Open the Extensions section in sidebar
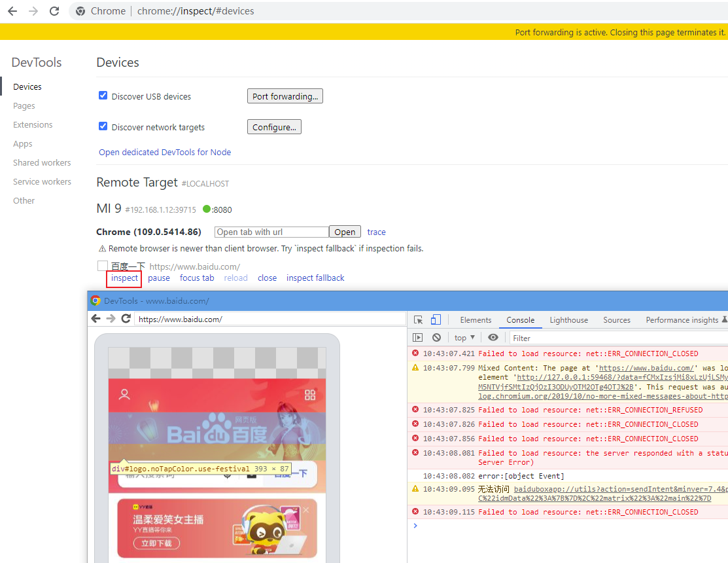This screenshot has width=728, height=563. click(x=33, y=125)
